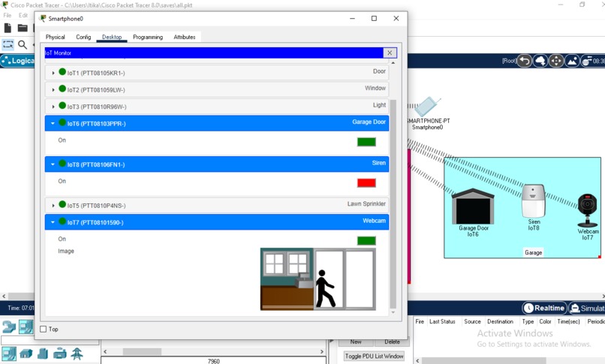
Task: Expand the IoT2 Window entry
Action: 53,90
